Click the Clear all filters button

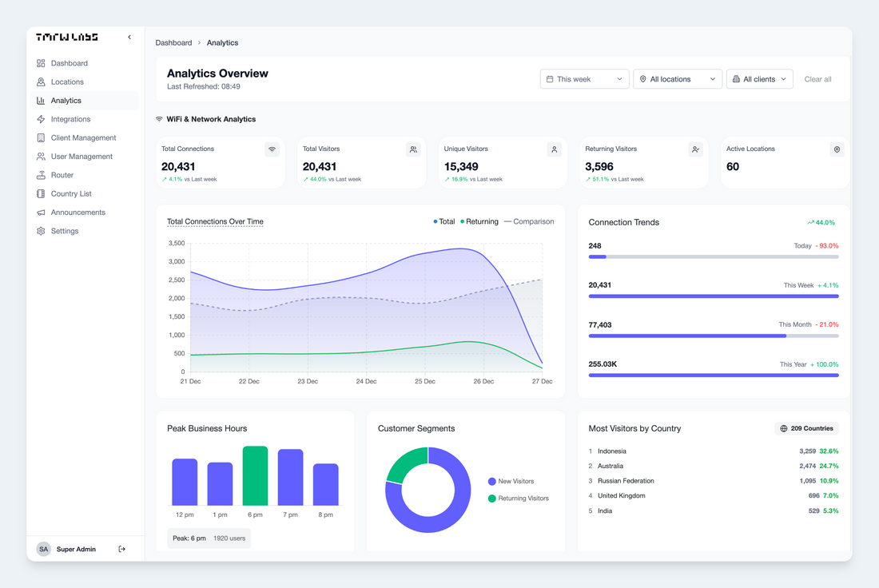click(818, 79)
